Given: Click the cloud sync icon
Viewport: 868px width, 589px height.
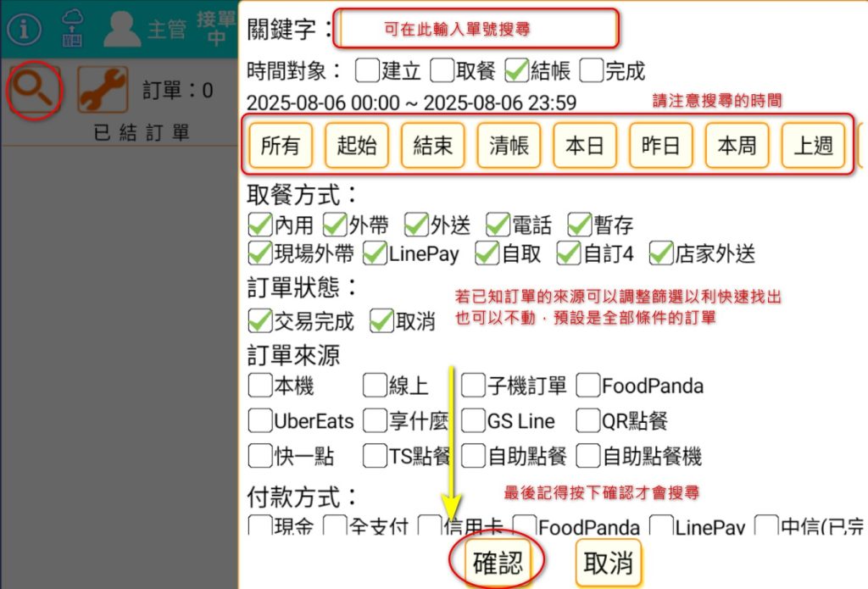Looking at the screenshot, I should (x=74, y=29).
